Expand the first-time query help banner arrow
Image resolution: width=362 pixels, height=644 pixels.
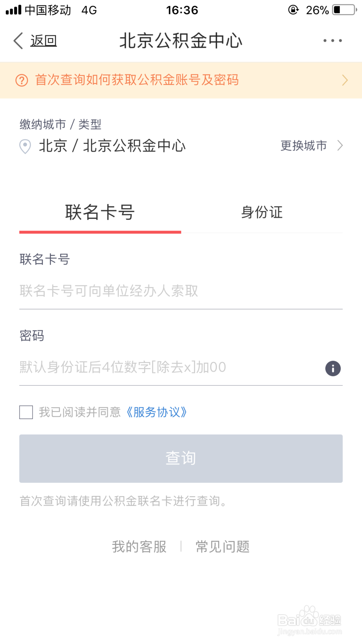[x=345, y=80]
